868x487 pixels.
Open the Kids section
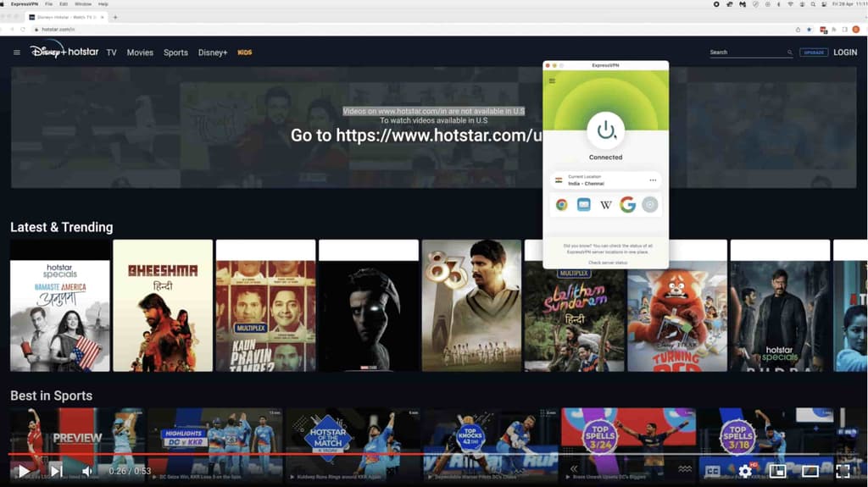point(245,53)
